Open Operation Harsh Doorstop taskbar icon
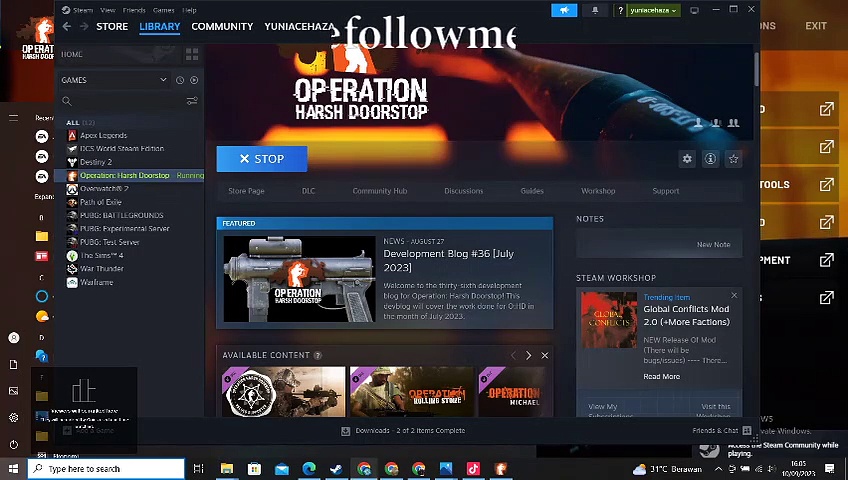 pyautogui.click(x=501, y=469)
